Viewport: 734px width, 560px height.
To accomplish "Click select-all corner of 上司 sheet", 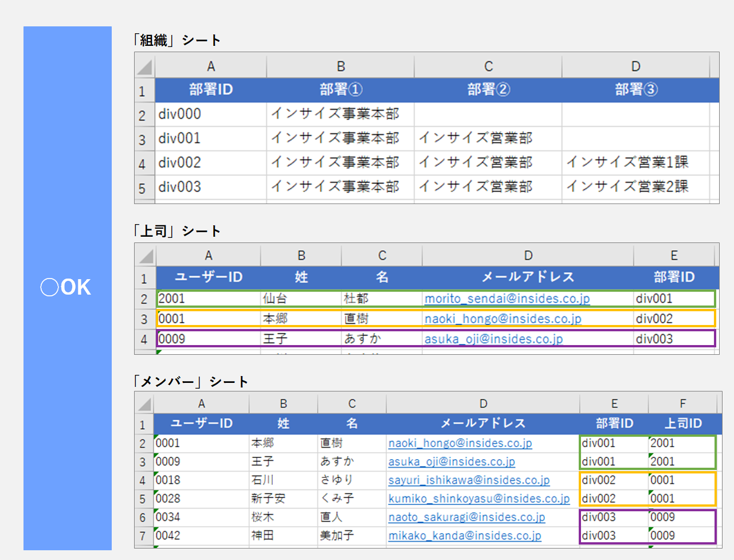I will [x=146, y=256].
